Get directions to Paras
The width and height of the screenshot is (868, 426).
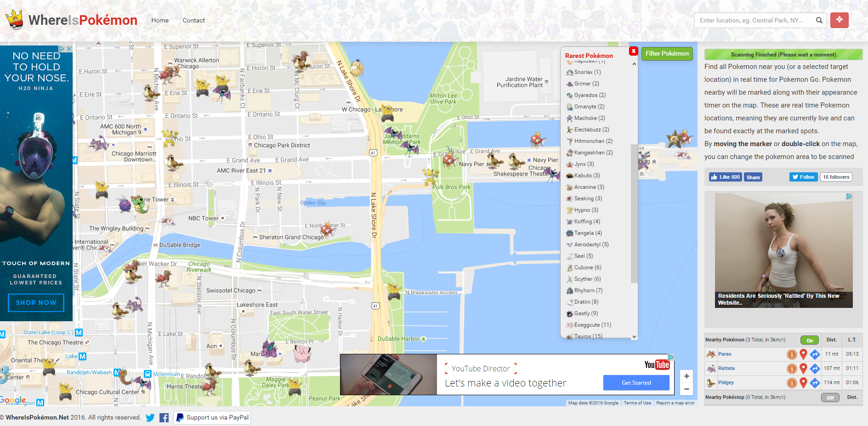click(x=815, y=354)
